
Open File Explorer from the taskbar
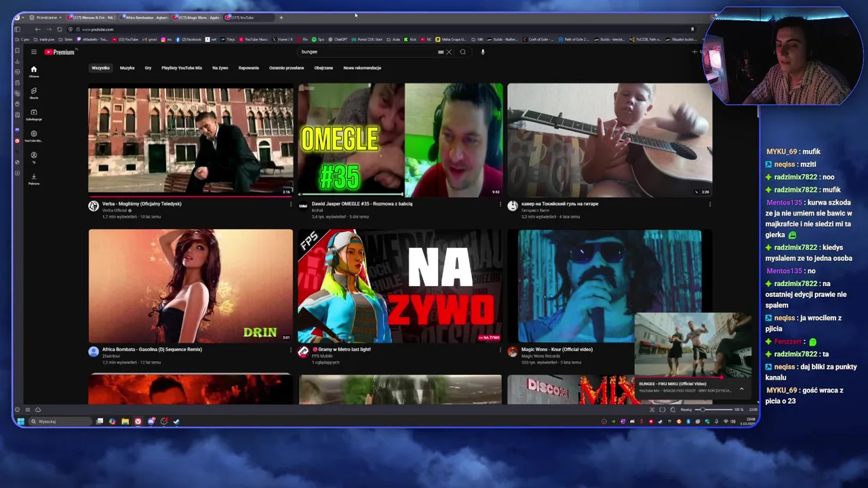pos(125,422)
